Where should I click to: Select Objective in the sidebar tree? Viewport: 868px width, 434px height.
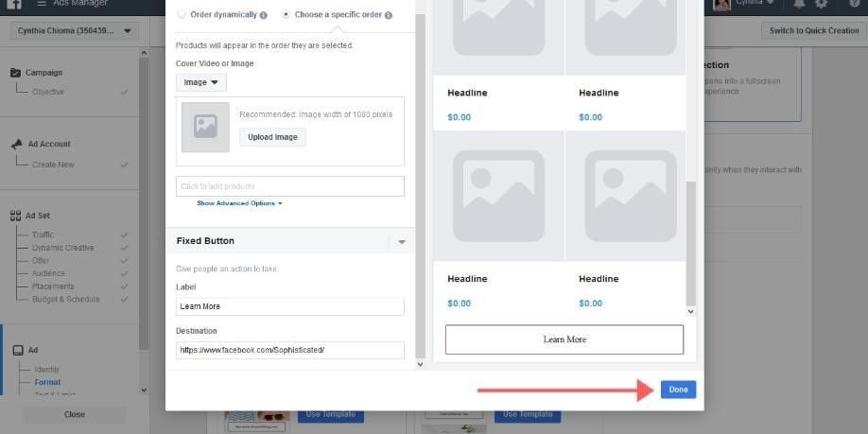click(48, 92)
